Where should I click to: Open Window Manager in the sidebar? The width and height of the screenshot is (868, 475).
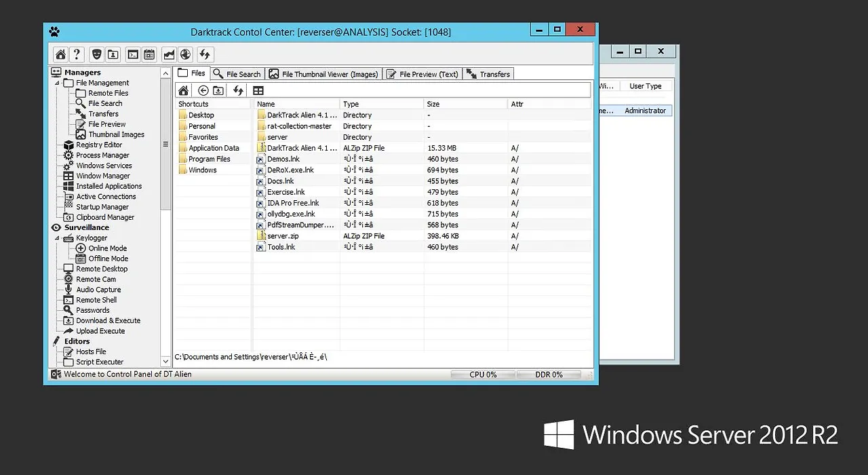[103, 176]
